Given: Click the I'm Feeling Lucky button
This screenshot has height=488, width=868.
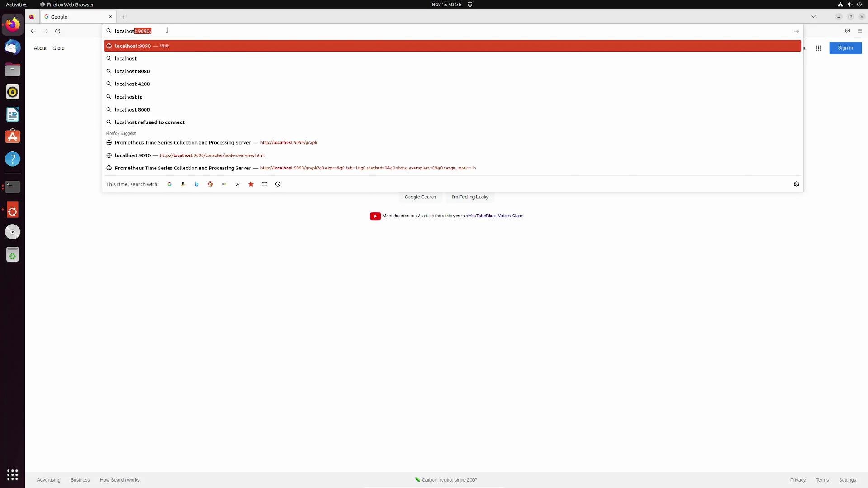Looking at the screenshot, I should (470, 197).
